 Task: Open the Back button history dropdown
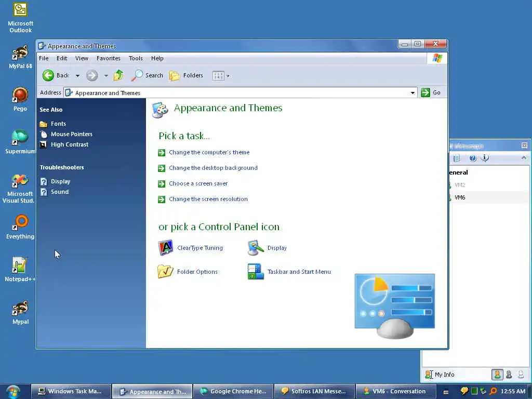click(x=78, y=76)
